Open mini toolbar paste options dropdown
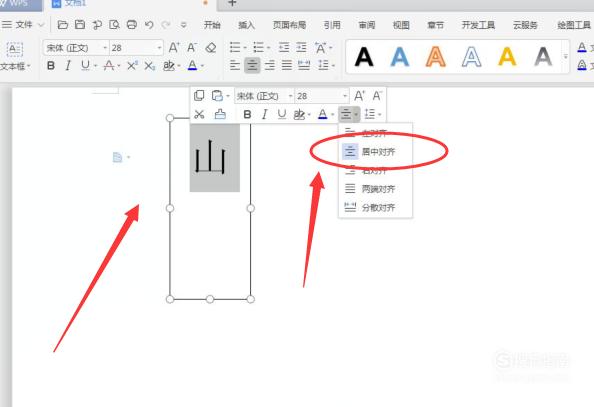 228,96
